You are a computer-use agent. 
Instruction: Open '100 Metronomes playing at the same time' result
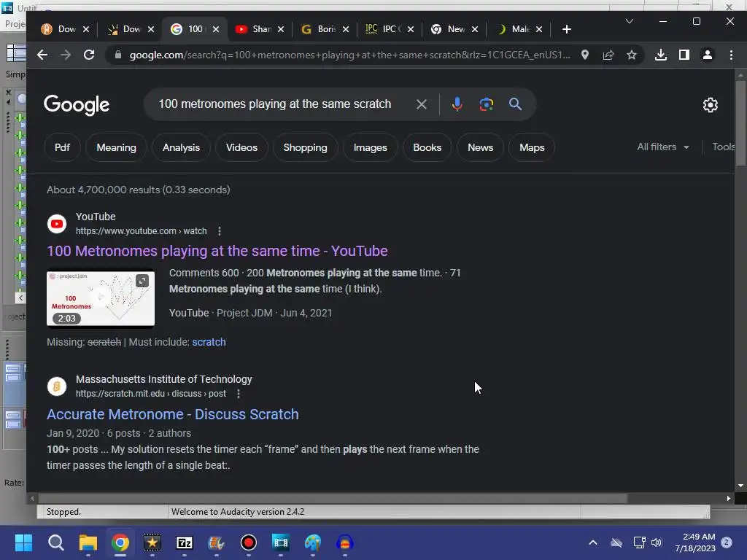(x=217, y=251)
